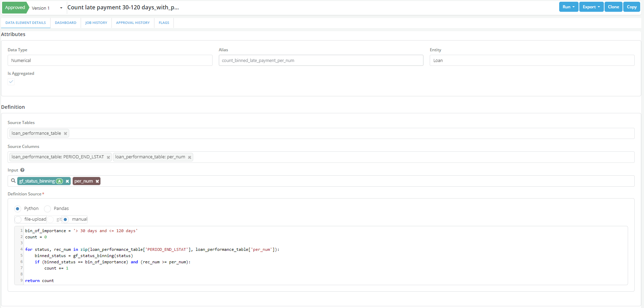Expand the Run dropdown button
This screenshot has width=644, height=308.
pos(569,7)
